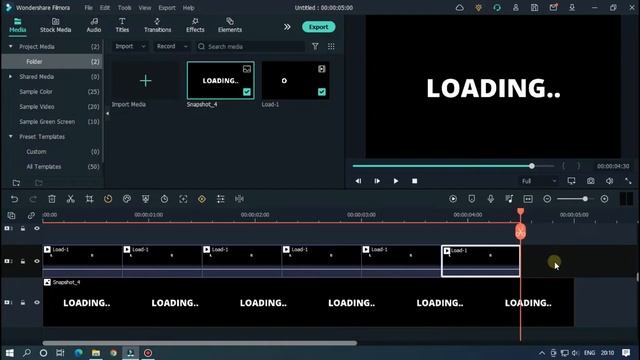The image size is (640, 360).
Task: Create a new folder in media panel
Action: (x=16, y=183)
